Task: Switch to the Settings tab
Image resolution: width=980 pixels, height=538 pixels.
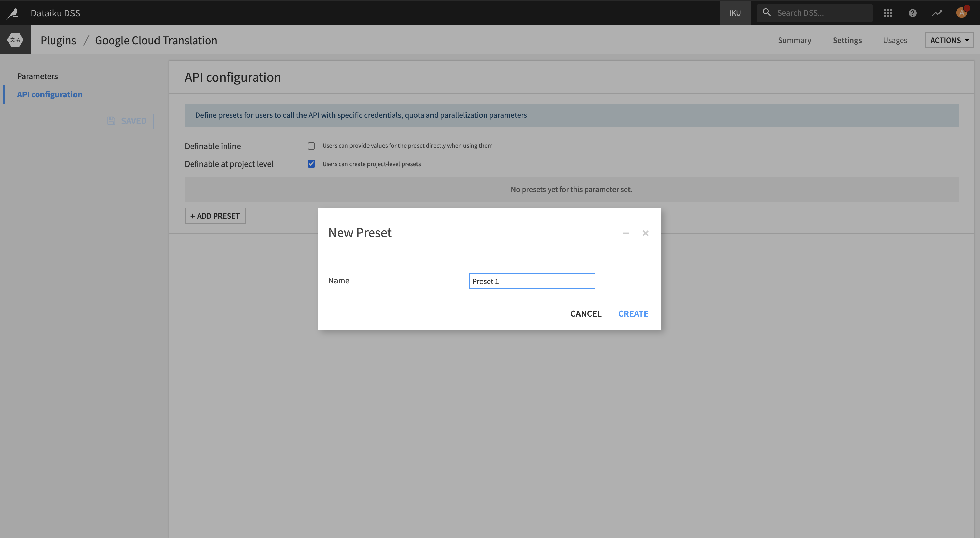Action: (x=847, y=40)
